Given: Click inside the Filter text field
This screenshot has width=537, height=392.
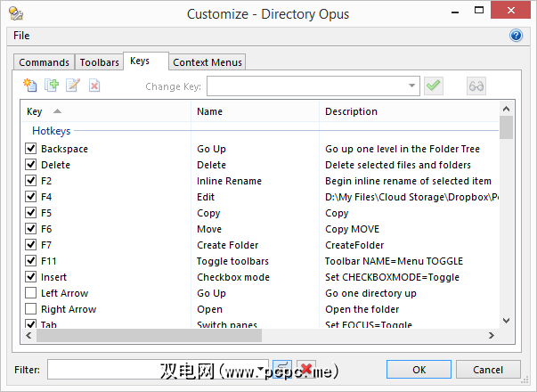Looking at the screenshot, I should [x=158, y=370].
